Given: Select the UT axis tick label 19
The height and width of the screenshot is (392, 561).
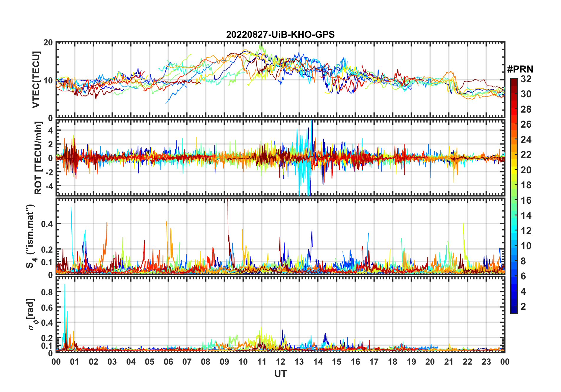Looking at the screenshot, I should tap(411, 362).
